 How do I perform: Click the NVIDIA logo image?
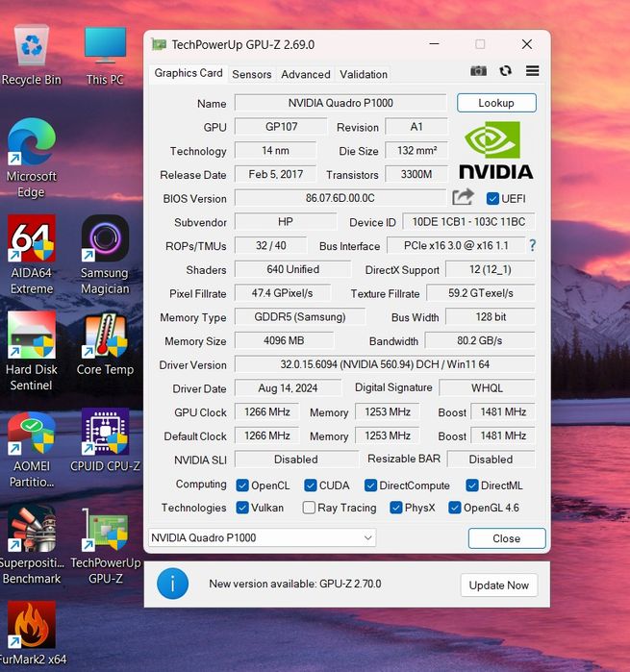pos(495,150)
